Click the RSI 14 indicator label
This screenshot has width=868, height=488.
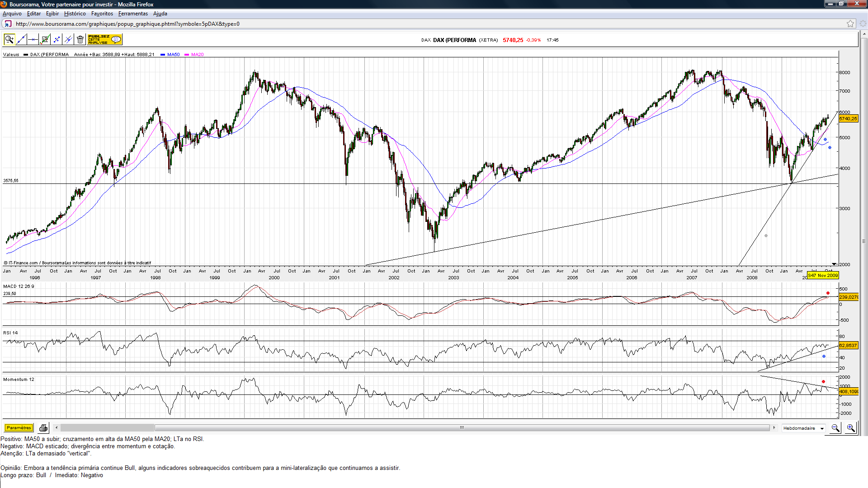click(10, 333)
